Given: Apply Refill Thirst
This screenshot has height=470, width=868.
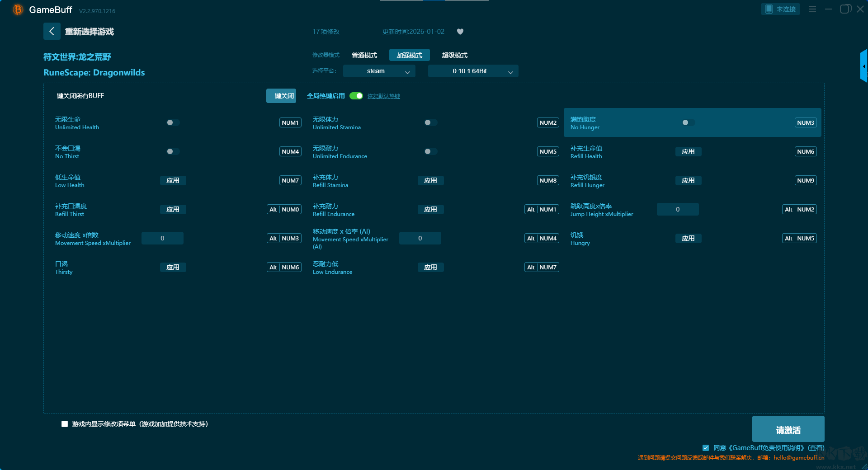Looking at the screenshot, I should point(173,209).
